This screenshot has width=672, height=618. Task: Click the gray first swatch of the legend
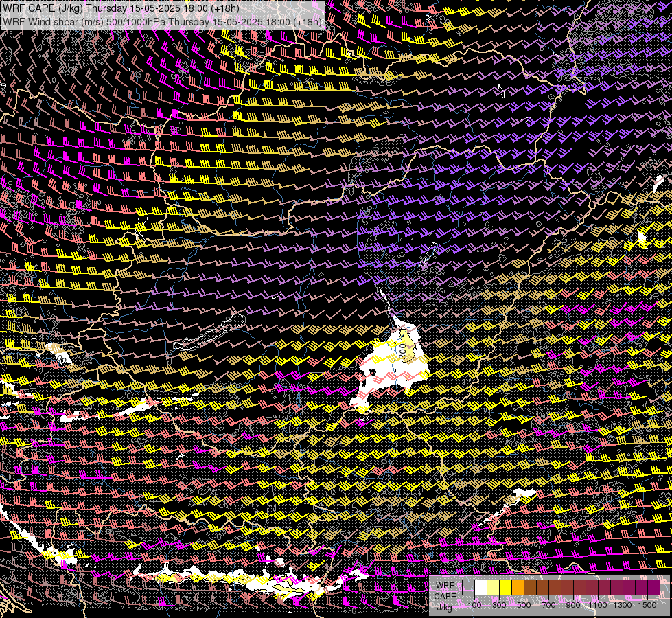(x=468, y=587)
